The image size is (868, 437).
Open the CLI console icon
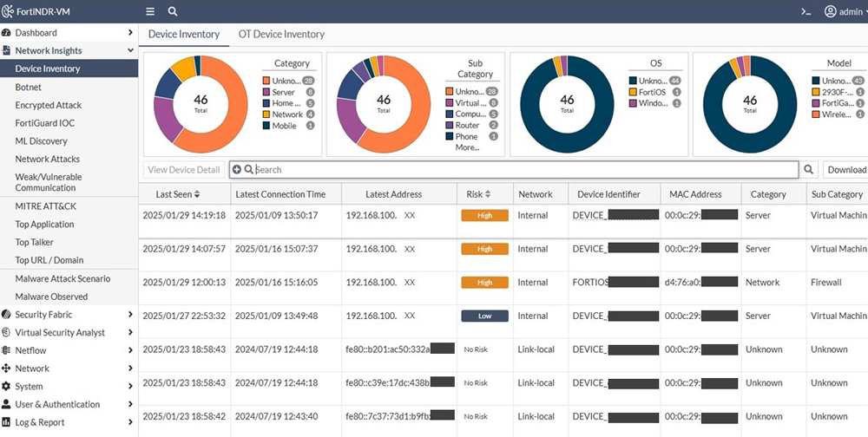click(806, 11)
